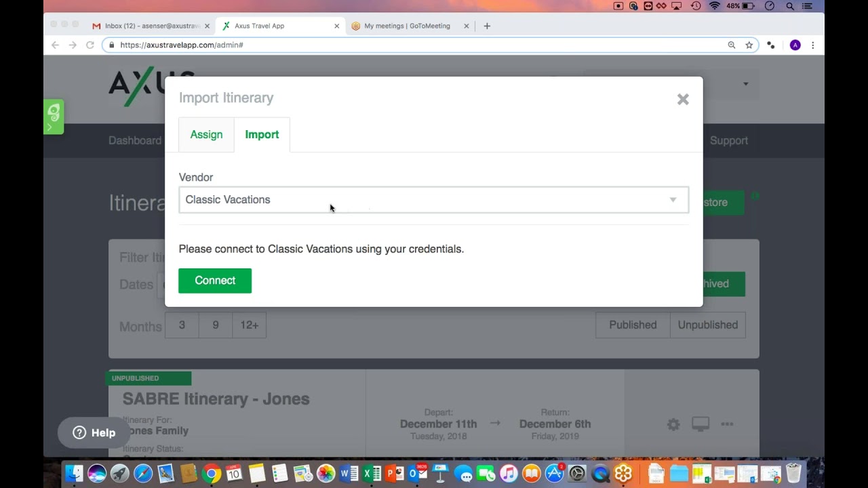Open Outlook from the dock
The height and width of the screenshot is (488, 868).
pos(418,473)
